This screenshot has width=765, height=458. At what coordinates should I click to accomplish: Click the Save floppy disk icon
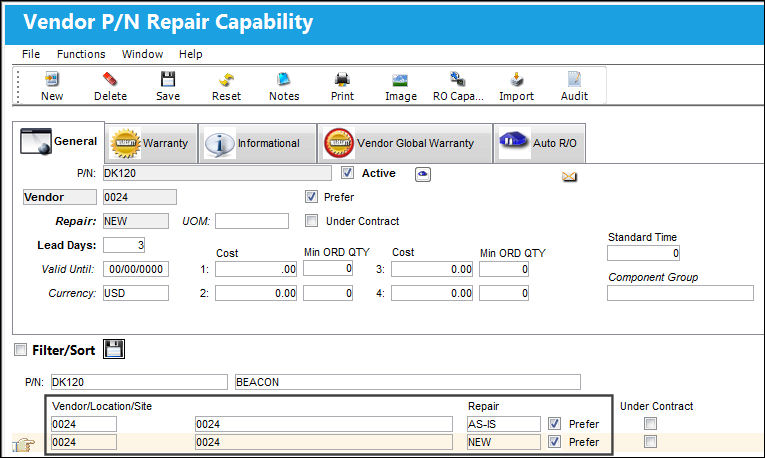[168, 79]
